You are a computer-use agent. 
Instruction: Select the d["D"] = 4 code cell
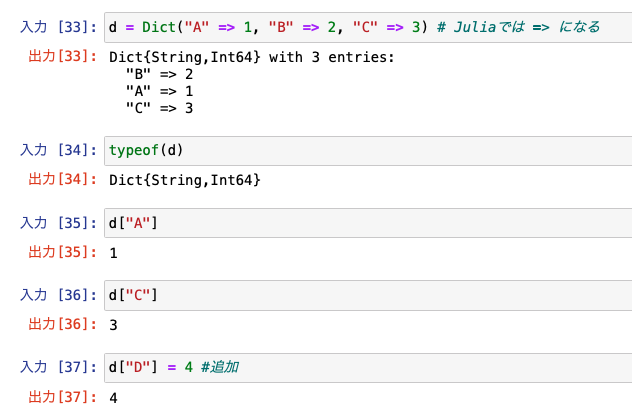(368, 368)
